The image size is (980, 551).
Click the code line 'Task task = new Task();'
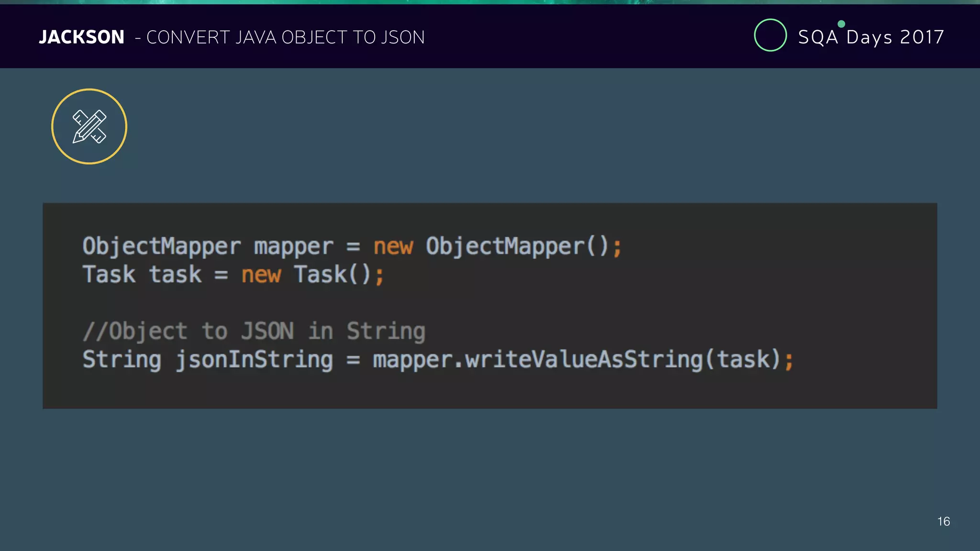pyautogui.click(x=233, y=275)
